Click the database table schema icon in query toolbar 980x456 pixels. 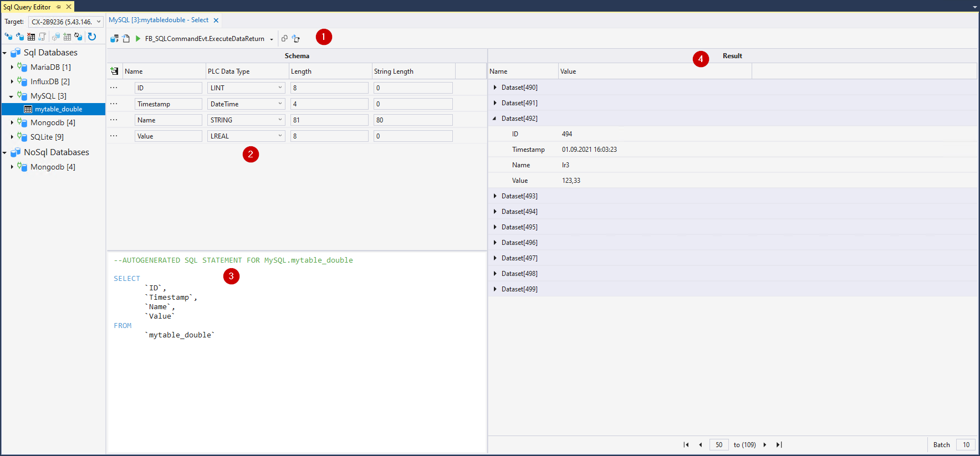114,39
